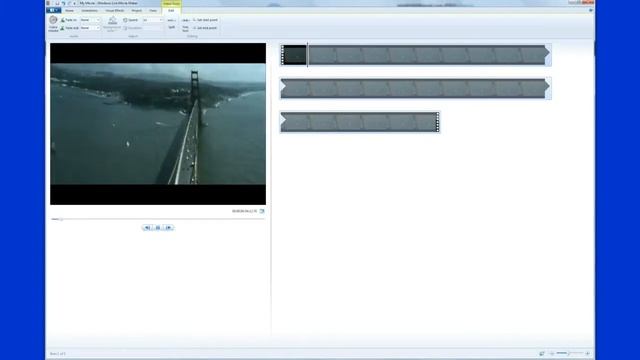The image size is (640, 360).
Task: Click the Speed icon
Action: pyautogui.click(x=125, y=20)
